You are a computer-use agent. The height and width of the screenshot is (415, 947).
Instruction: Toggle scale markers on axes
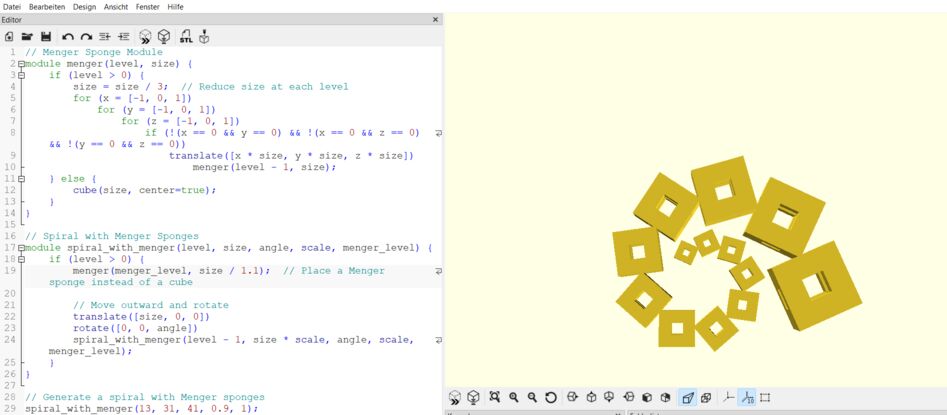(x=747, y=397)
